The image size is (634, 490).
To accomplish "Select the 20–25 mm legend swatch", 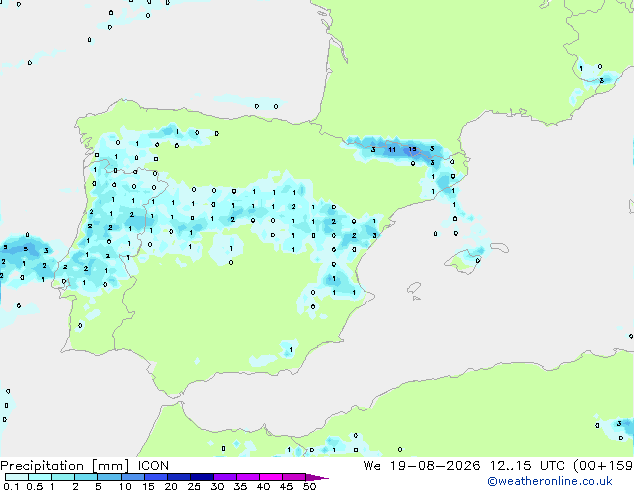I will [178, 477].
